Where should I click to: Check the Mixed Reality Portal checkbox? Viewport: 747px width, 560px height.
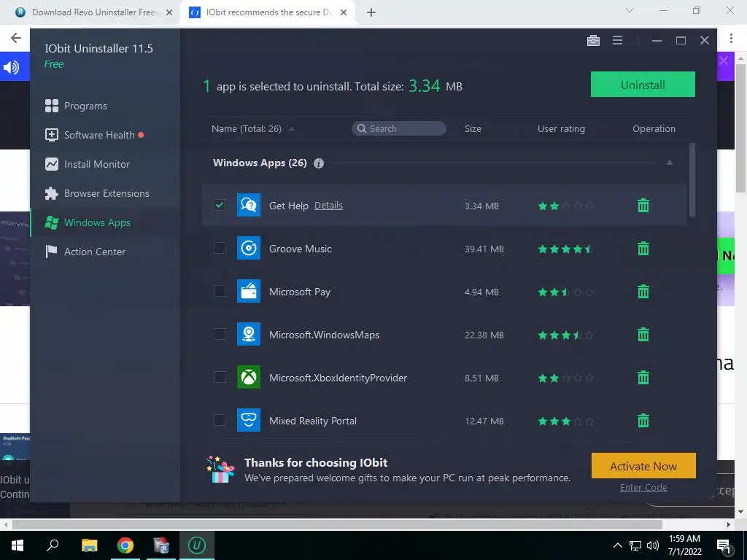coord(219,420)
